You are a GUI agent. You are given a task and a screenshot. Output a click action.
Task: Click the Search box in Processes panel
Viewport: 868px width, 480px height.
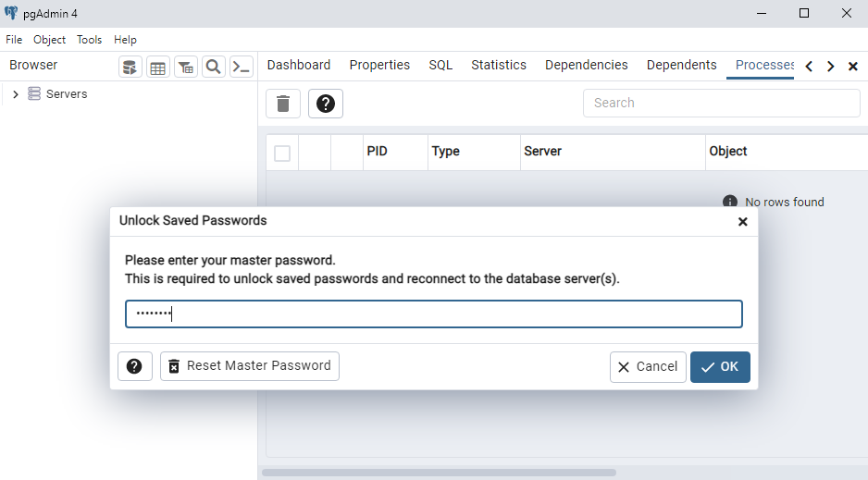(721, 103)
